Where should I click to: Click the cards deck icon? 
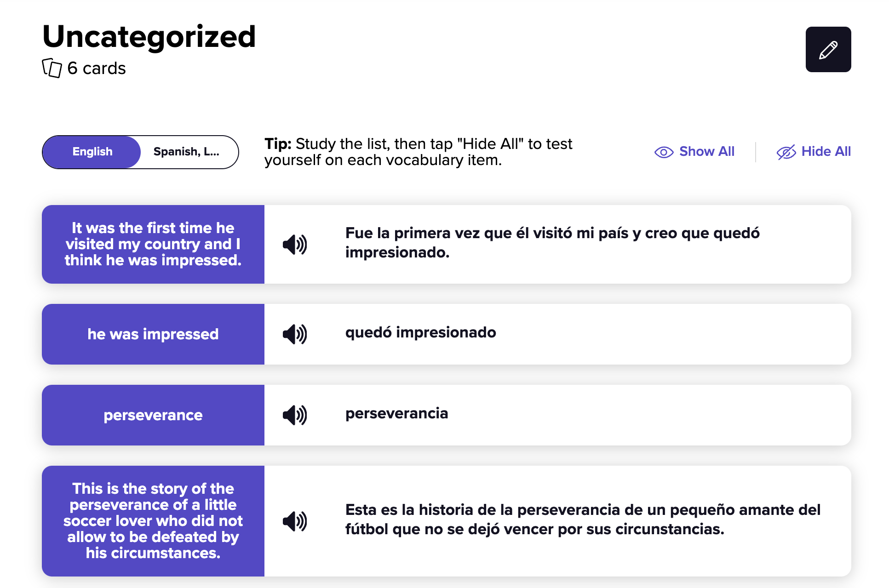coord(52,68)
